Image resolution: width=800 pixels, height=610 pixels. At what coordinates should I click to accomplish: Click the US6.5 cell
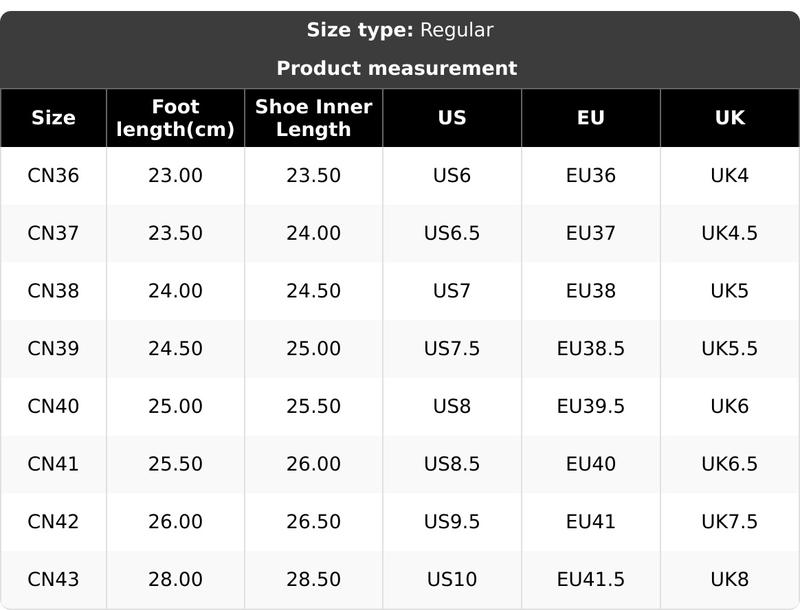tap(452, 234)
